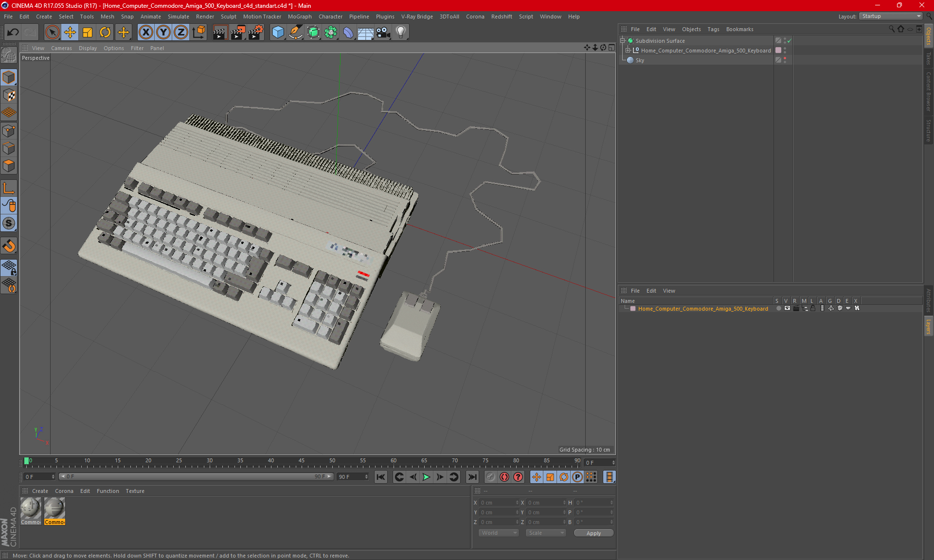The width and height of the screenshot is (934, 560).
Task: Switch to Texture mode icon
Action: tap(9, 95)
